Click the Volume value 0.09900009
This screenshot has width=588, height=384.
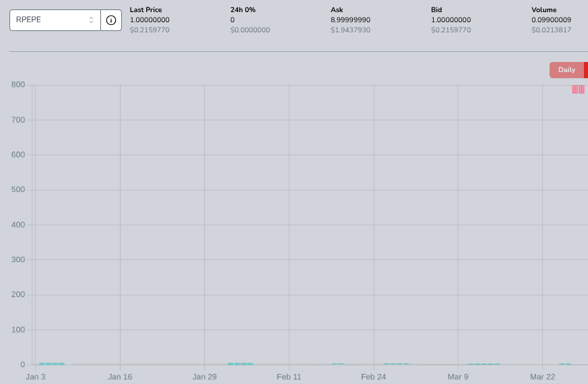(551, 20)
